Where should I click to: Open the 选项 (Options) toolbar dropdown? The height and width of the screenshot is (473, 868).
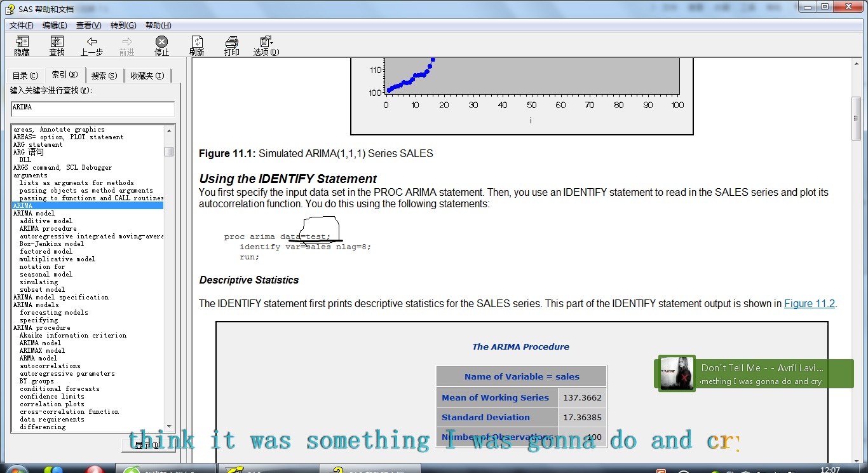266,46
